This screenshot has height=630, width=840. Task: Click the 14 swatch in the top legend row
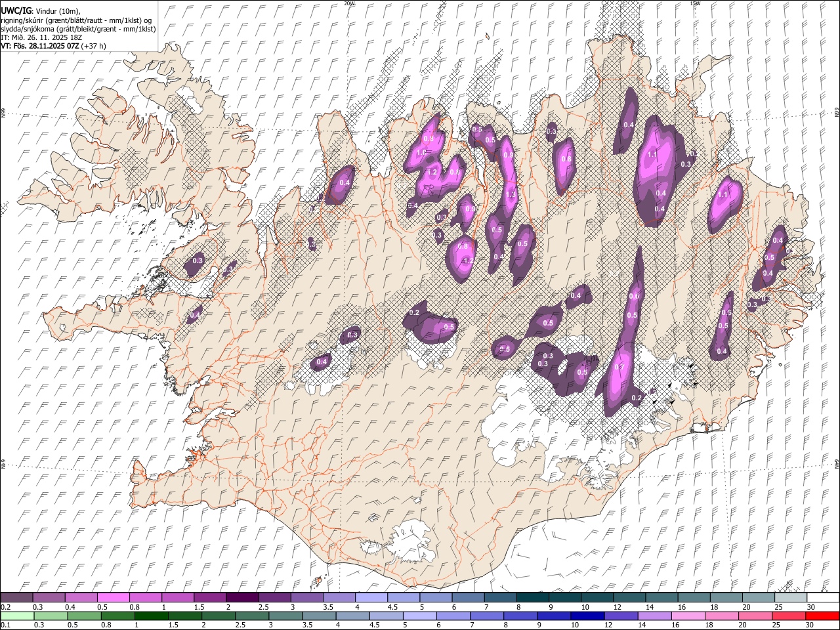coord(661,597)
